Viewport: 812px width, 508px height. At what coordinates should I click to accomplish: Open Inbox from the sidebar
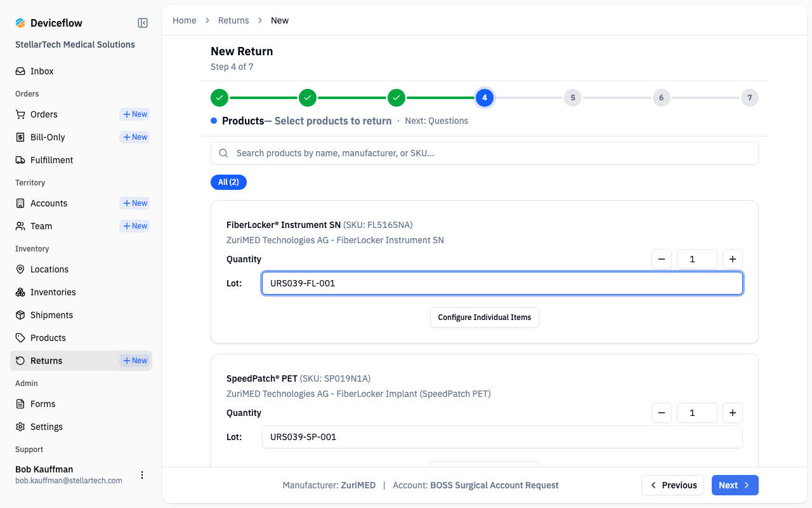[81, 71]
